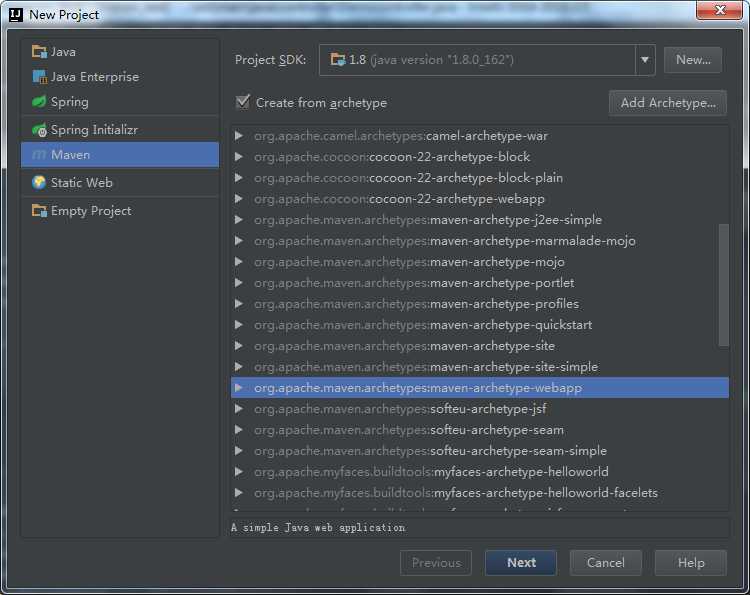Screen dimensions: 750x595
Task: Click the Next button
Action: tap(521, 562)
